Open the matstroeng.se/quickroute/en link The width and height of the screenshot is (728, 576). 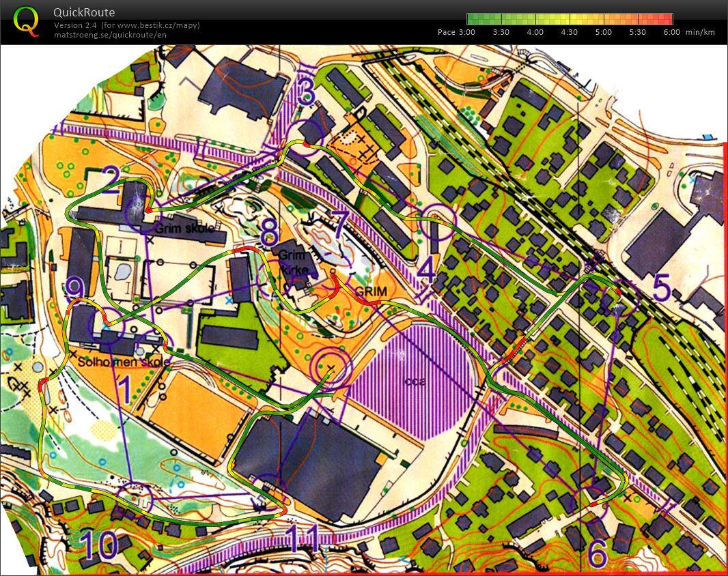coord(110,34)
